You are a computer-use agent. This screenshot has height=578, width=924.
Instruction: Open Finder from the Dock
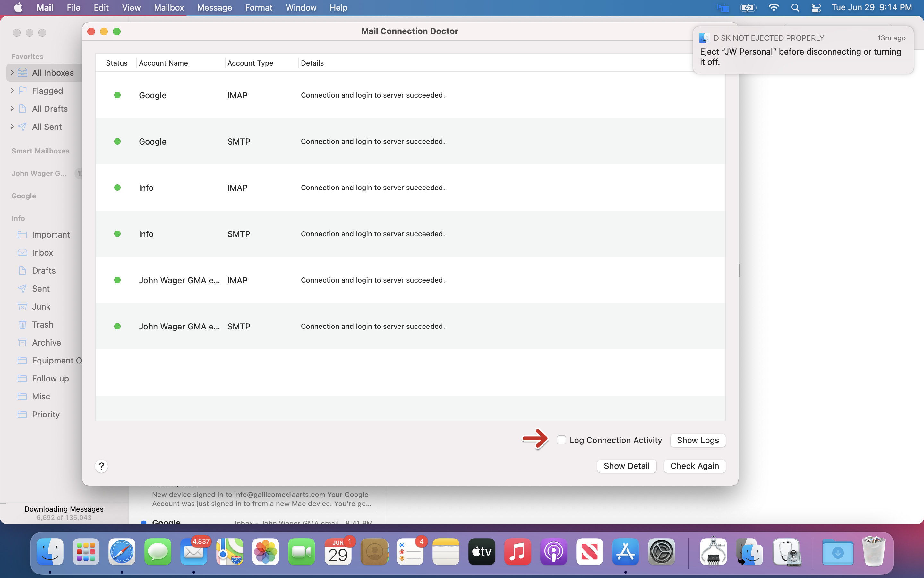pos(50,552)
